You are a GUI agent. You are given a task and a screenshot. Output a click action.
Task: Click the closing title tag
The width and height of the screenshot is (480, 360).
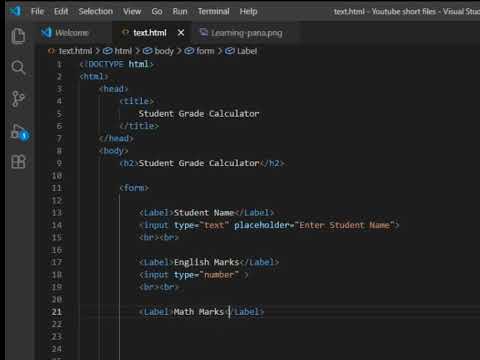click(x=139, y=126)
